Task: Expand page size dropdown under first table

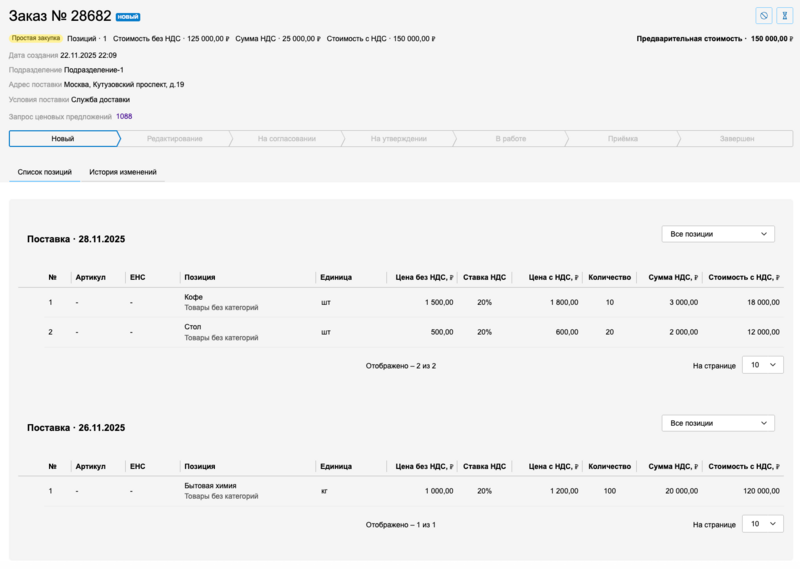Action: tap(762, 365)
